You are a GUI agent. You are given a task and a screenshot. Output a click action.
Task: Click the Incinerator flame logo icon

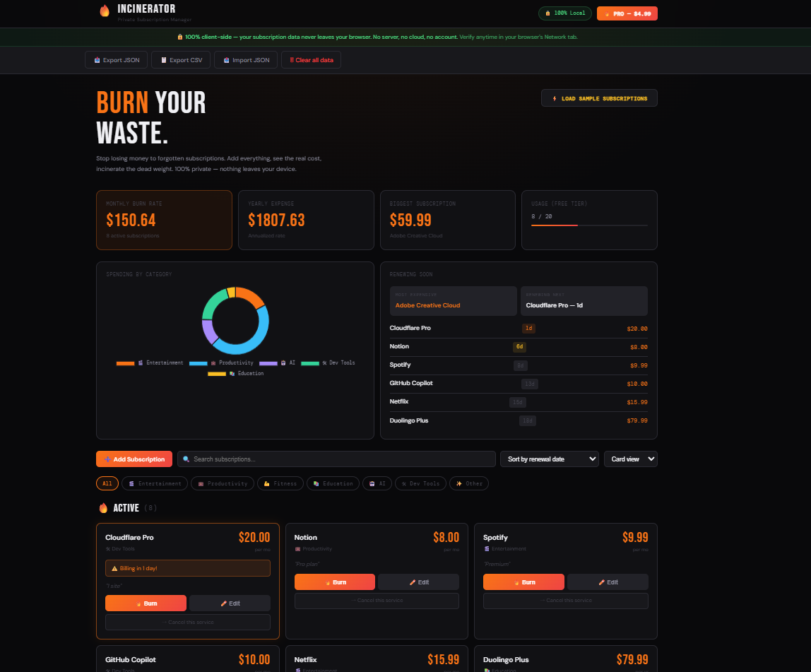[105, 11]
